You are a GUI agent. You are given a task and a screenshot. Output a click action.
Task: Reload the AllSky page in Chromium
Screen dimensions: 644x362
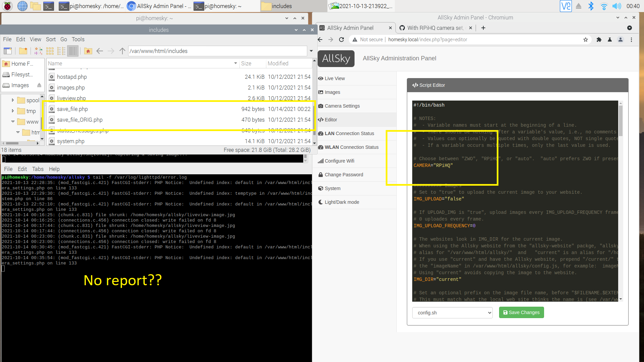pyautogui.click(x=341, y=39)
